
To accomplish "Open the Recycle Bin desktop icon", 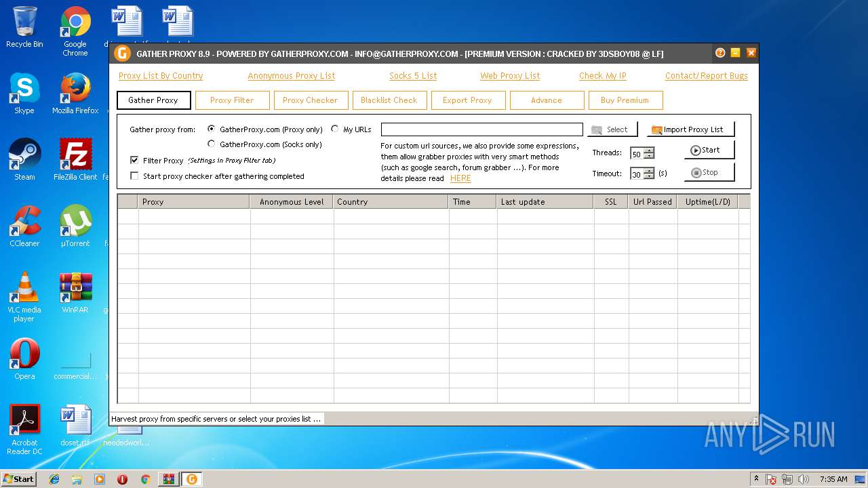I will pos(24,27).
